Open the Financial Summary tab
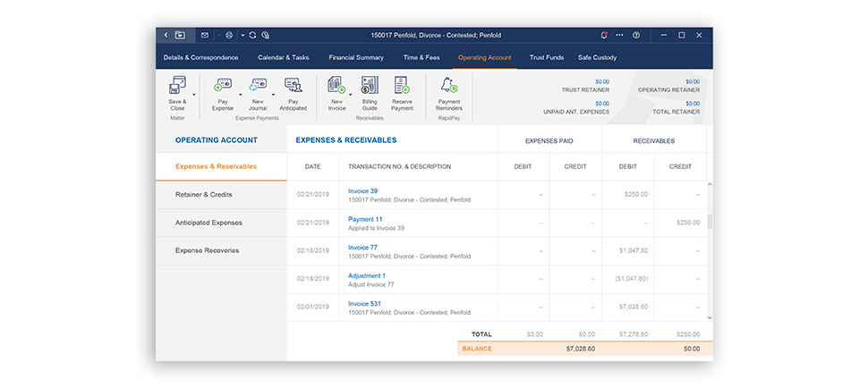 [x=356, y=57]
